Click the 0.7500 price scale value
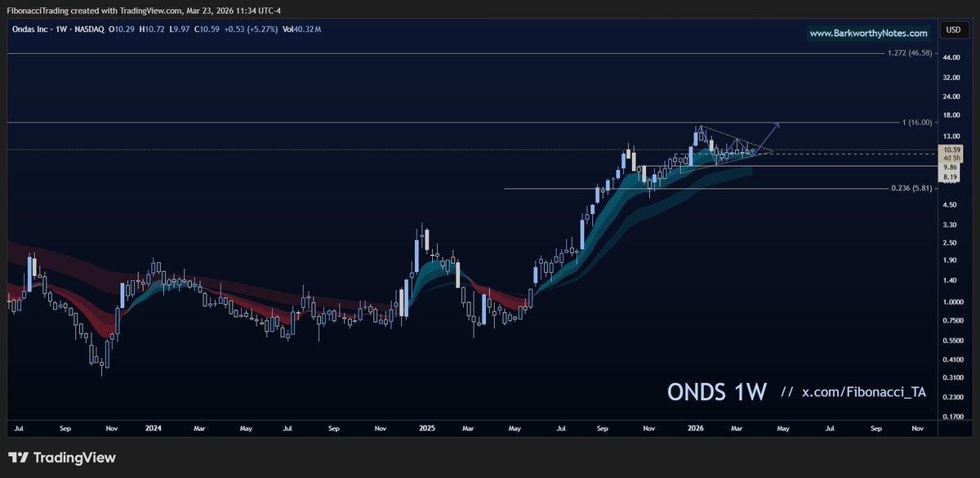Screen dimensions: 980x478 [953, 320]
